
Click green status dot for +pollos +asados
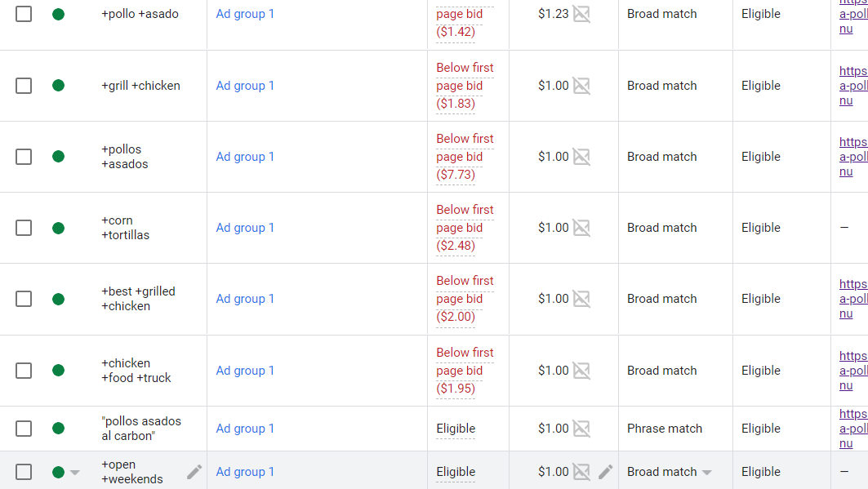[58, 157]
